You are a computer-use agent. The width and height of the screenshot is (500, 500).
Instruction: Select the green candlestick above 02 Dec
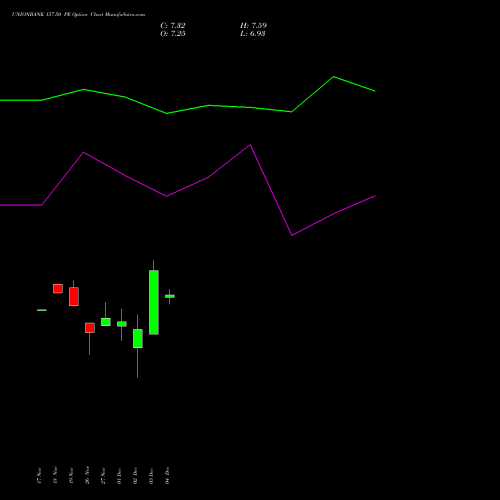pyautogui.click(x=138, y=338)
